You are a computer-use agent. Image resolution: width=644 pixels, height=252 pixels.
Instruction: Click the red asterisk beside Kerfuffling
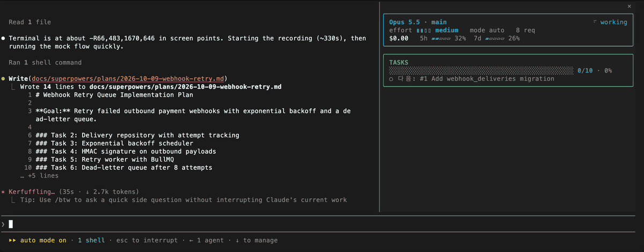click(4, 191)
